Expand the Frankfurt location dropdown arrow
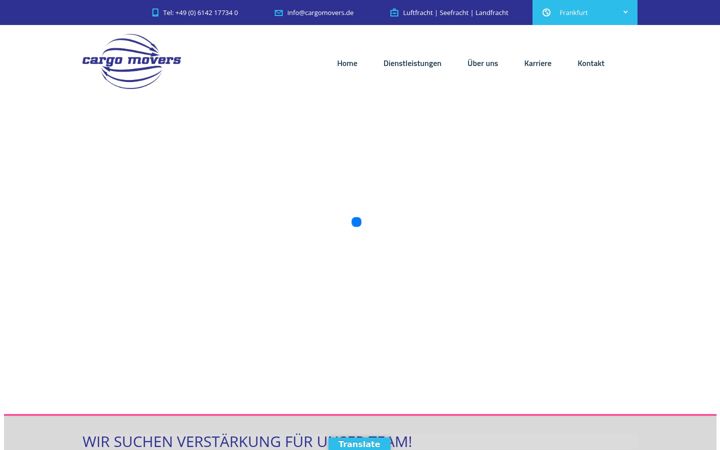 pos(625,12)
